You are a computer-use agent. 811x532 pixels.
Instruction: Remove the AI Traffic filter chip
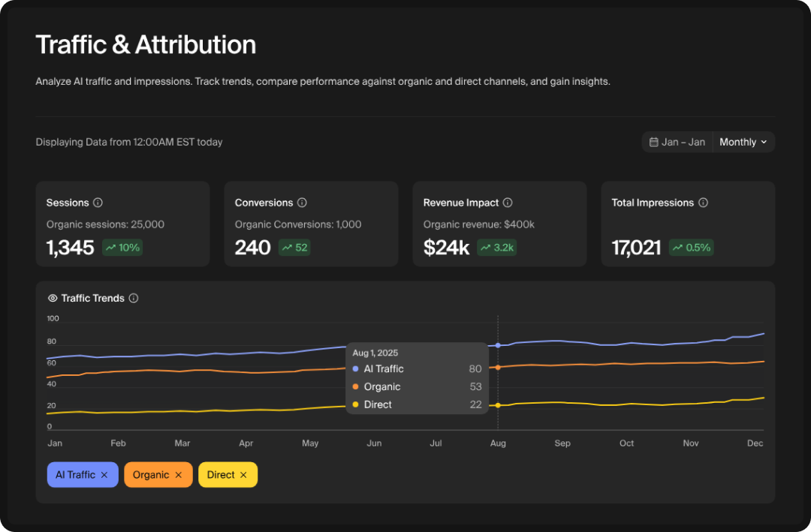pyautogui.click(x=104, y=474)
